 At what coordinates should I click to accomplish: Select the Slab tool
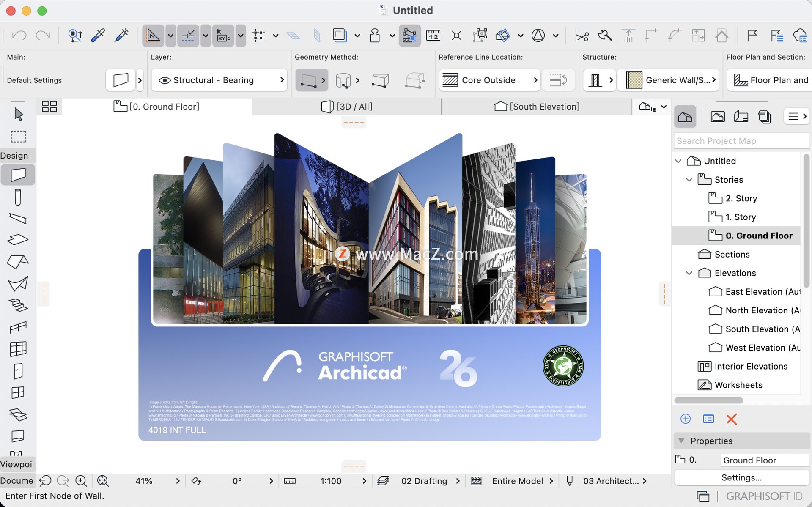point(18,240)
